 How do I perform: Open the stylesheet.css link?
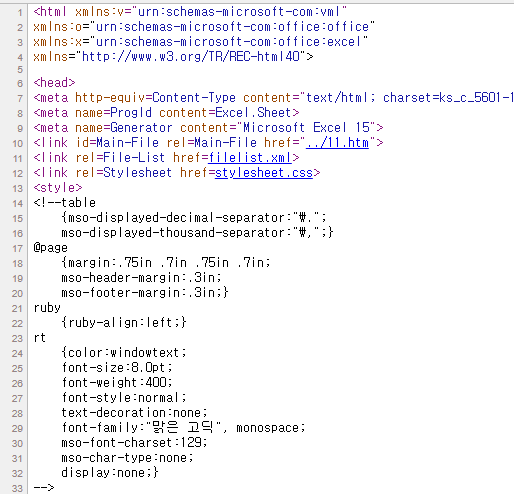pyautogui.click(x=264, y=173)
